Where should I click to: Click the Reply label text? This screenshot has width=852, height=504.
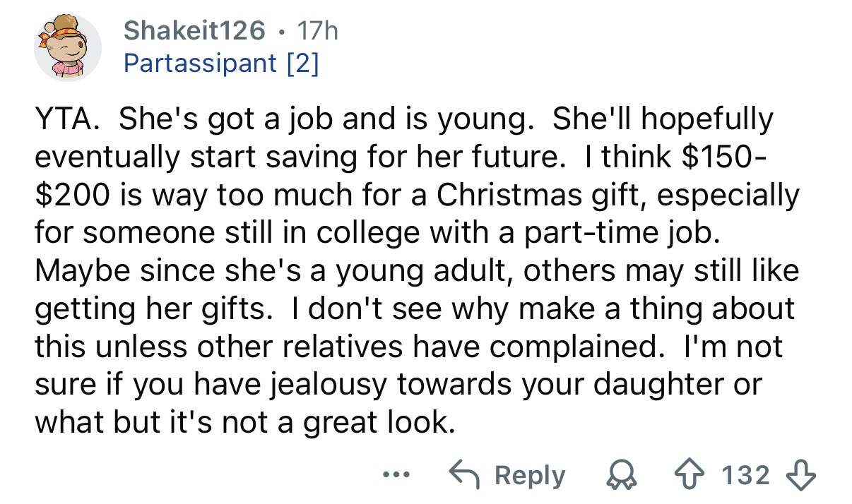(x=531, y=475)
